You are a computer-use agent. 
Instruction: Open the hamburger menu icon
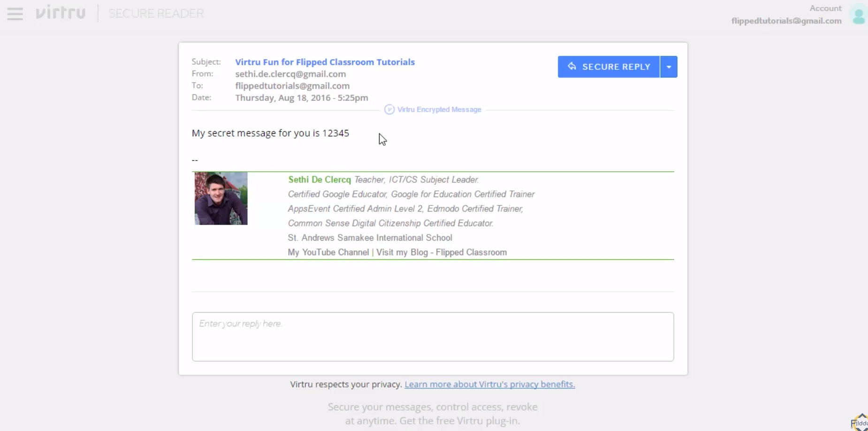point(15,14)
